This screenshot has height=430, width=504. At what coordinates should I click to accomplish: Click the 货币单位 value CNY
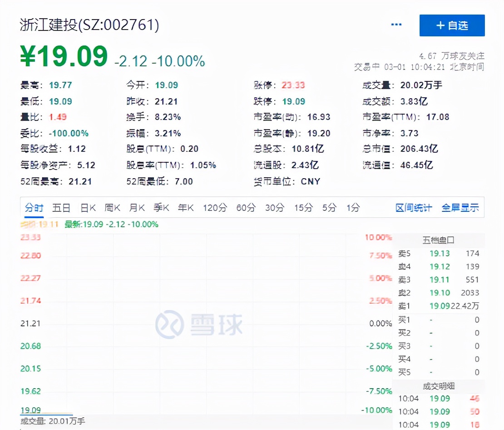pos(311,181)
